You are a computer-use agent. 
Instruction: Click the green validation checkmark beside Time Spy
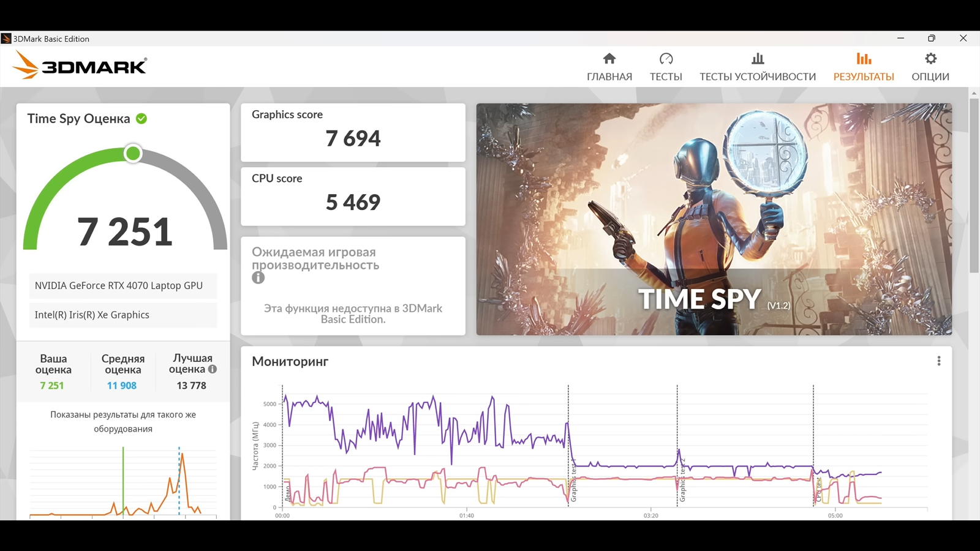(141, 119)
